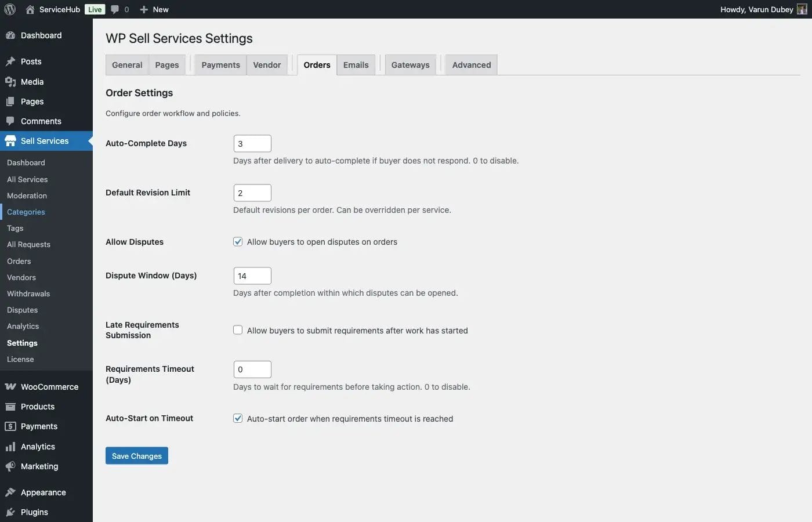Disable Allow Disputes checkbox
812x522 pixels.
coord(238,241)
